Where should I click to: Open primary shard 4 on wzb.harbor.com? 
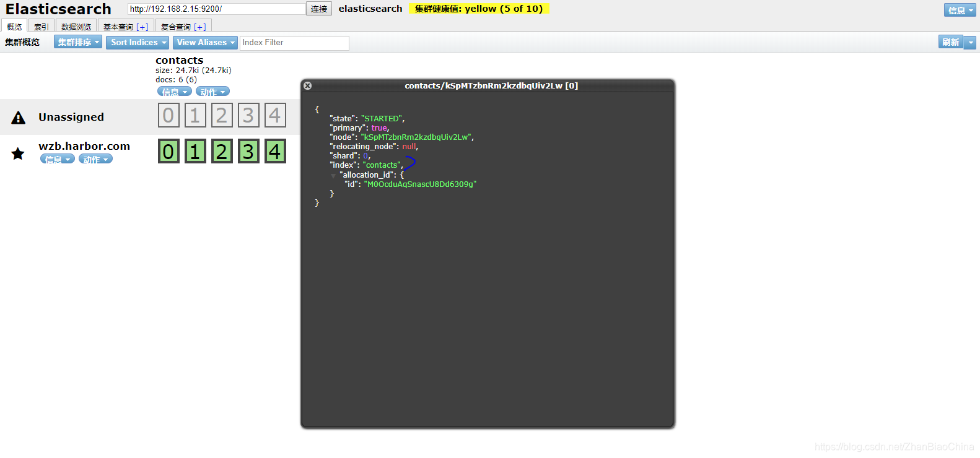click(x=275, y=151)
